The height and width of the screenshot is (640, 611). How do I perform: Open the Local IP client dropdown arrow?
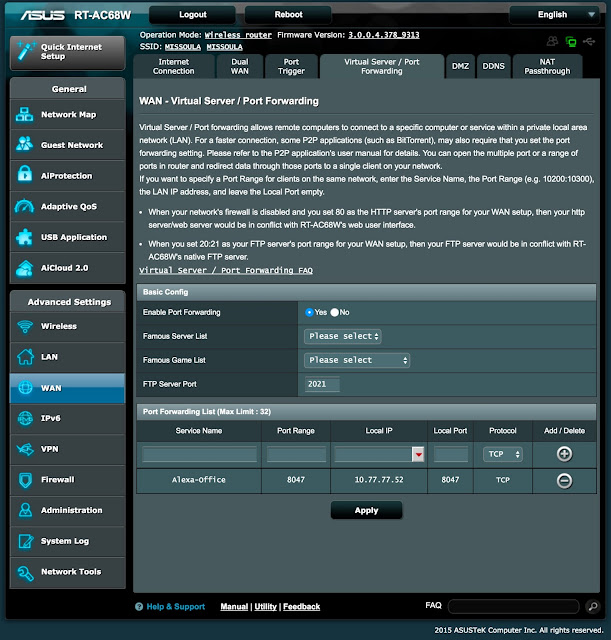pyautogui.click(x=418, y=454)
